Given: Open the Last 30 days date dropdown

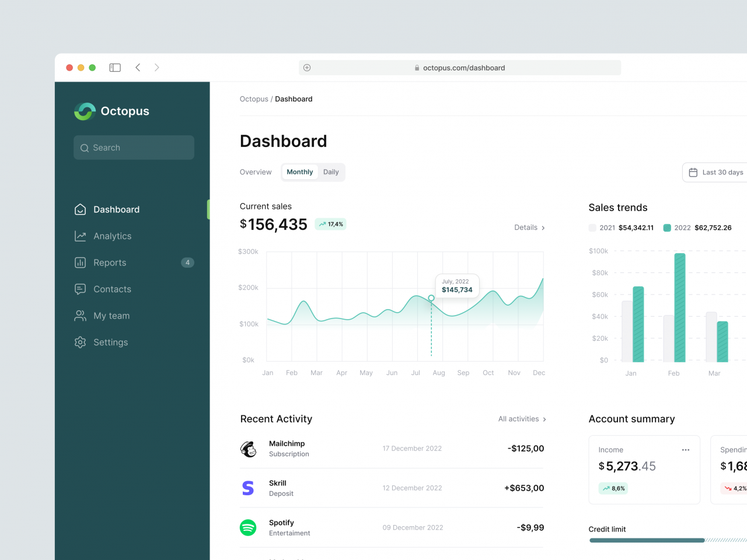Looking at the screenshot, I should 715,172.
